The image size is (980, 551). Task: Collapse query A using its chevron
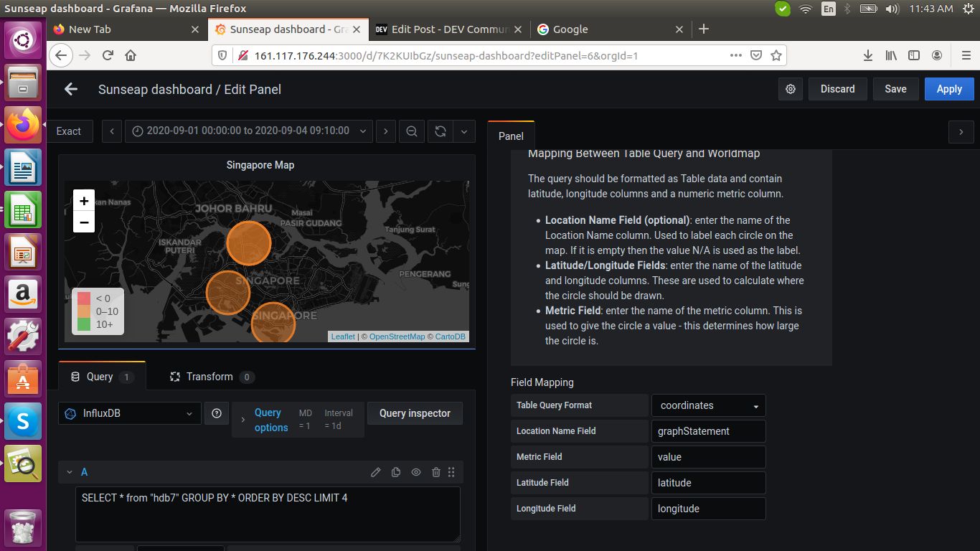point(70,472)
